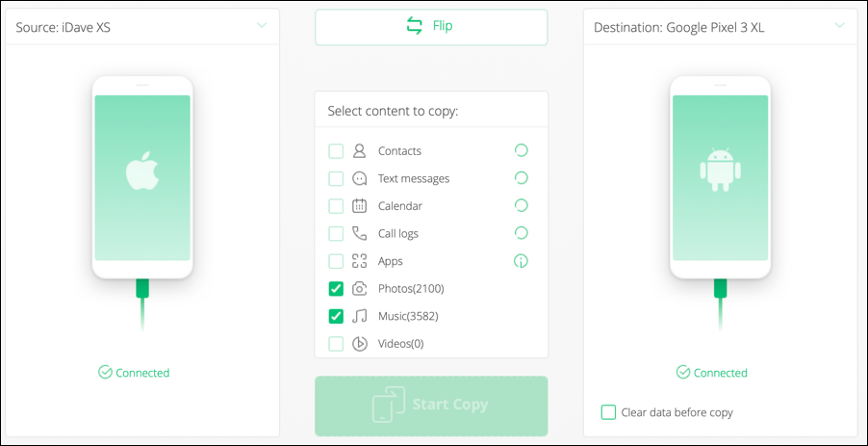Tick the Contacts checkbox

coord(336,150)
